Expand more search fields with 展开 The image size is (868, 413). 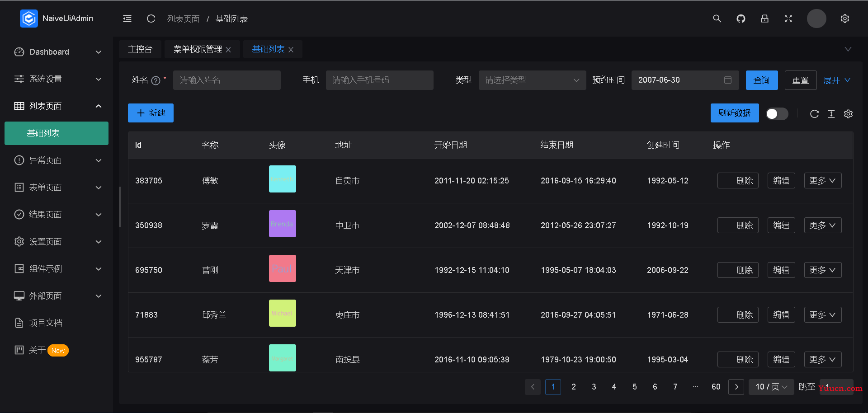tap(837, 80)
